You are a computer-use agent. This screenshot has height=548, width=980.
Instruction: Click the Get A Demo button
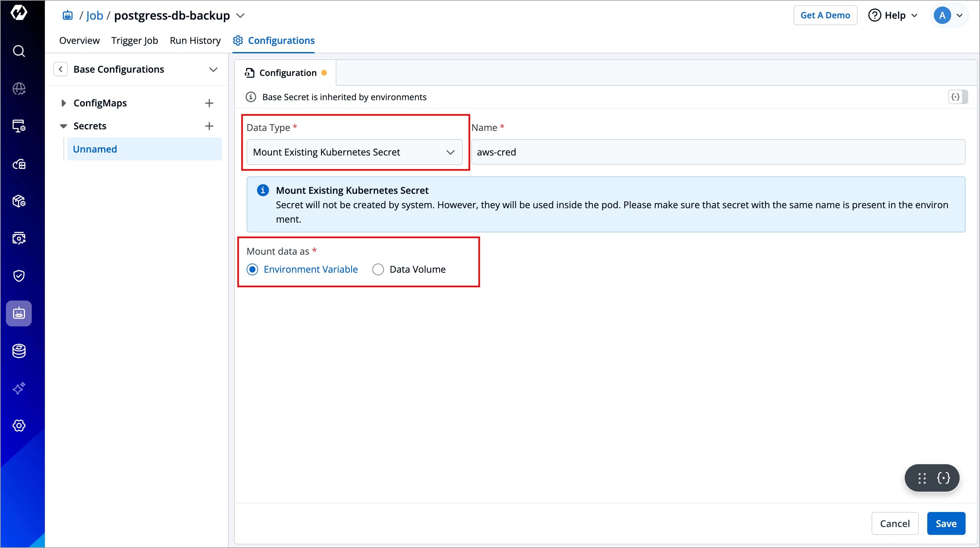click(x=825, y=15)
